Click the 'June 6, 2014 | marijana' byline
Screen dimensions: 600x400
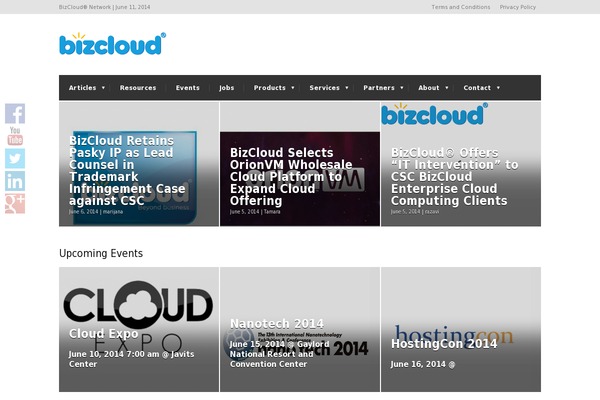[x=96, y=211]
